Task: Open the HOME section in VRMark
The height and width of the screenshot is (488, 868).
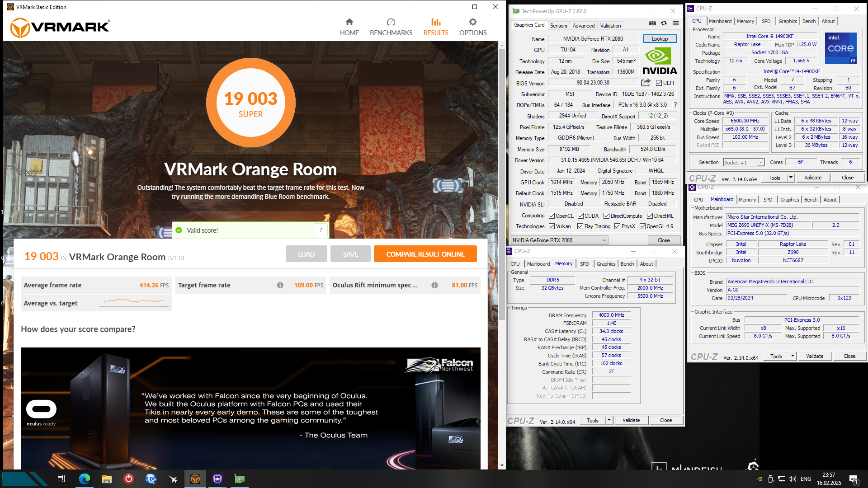Action: pyautogui.click(x=349, y=27)
